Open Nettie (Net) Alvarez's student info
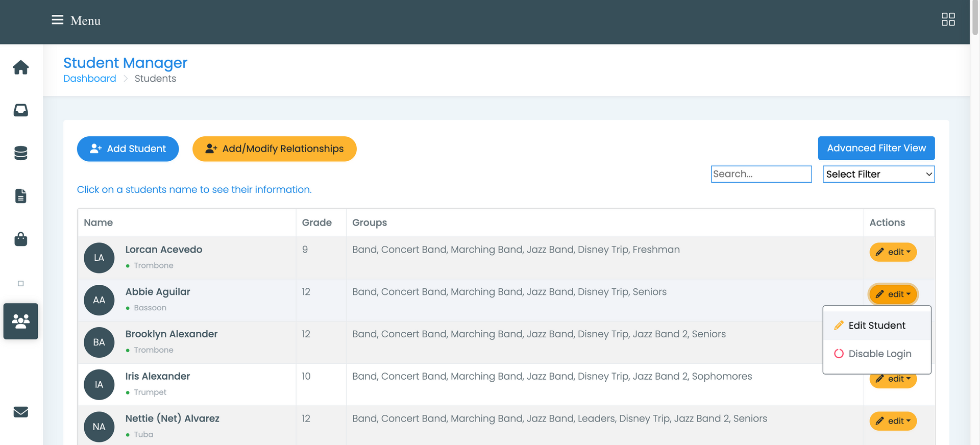The width and height of the screenshot is (980, 445). 173,418
